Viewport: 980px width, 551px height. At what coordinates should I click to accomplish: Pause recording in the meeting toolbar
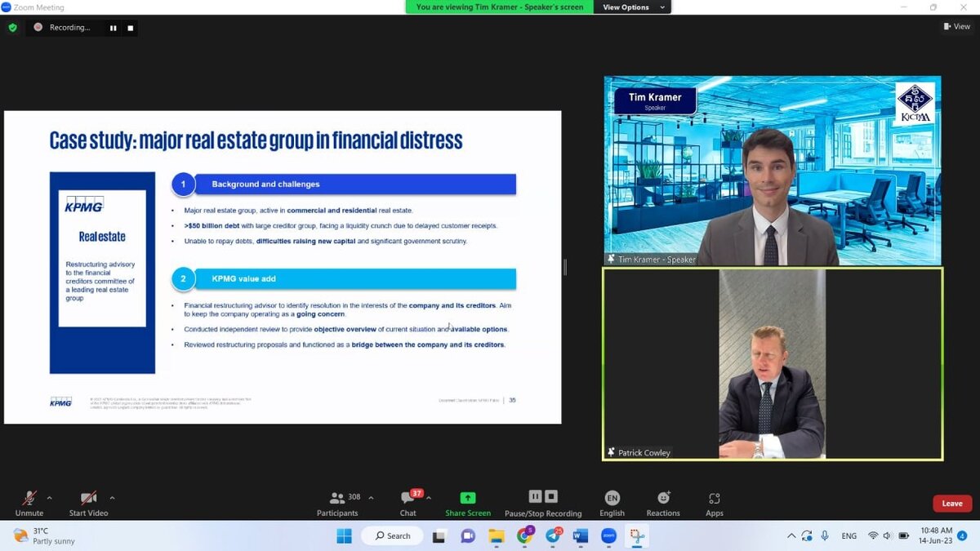tap(535, 496)
